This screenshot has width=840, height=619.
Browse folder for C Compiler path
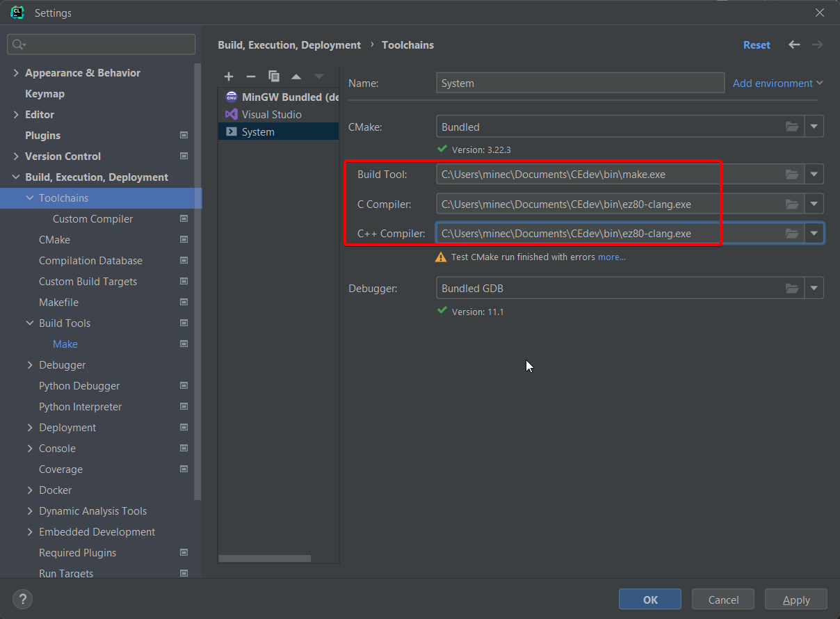point(792,204)
